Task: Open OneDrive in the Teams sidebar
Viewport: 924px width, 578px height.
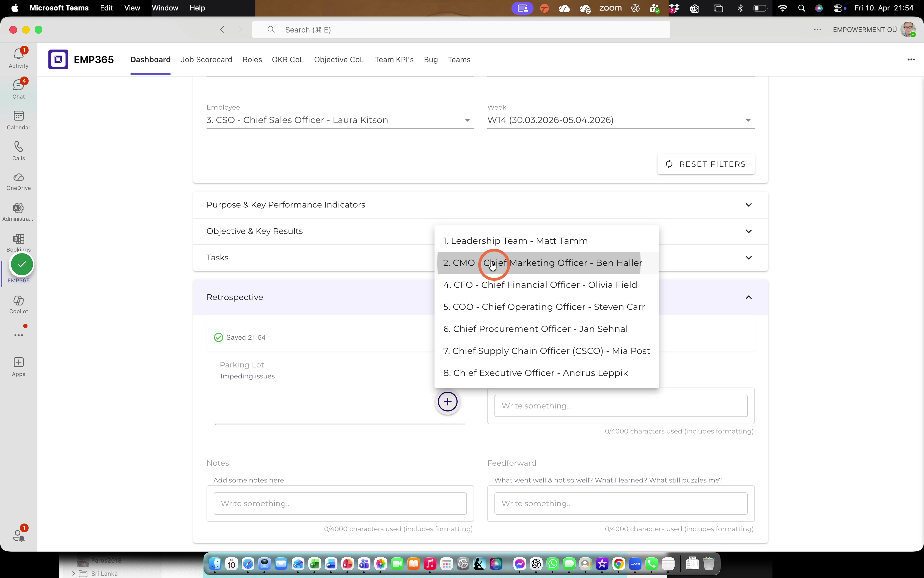Action: (x=18, y=182)
